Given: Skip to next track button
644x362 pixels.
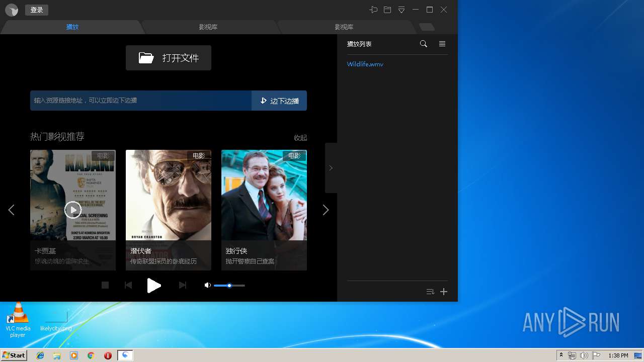Looking at the screenshot, I should [183, 285].
